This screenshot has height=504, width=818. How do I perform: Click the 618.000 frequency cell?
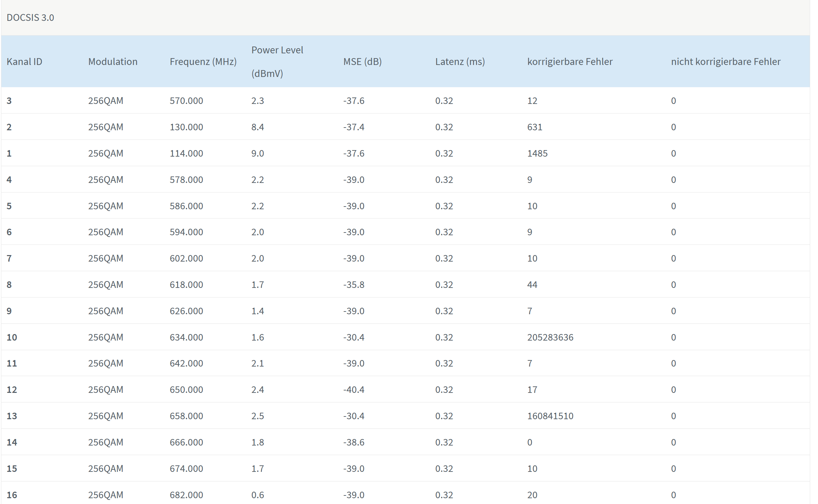(186, 285)
